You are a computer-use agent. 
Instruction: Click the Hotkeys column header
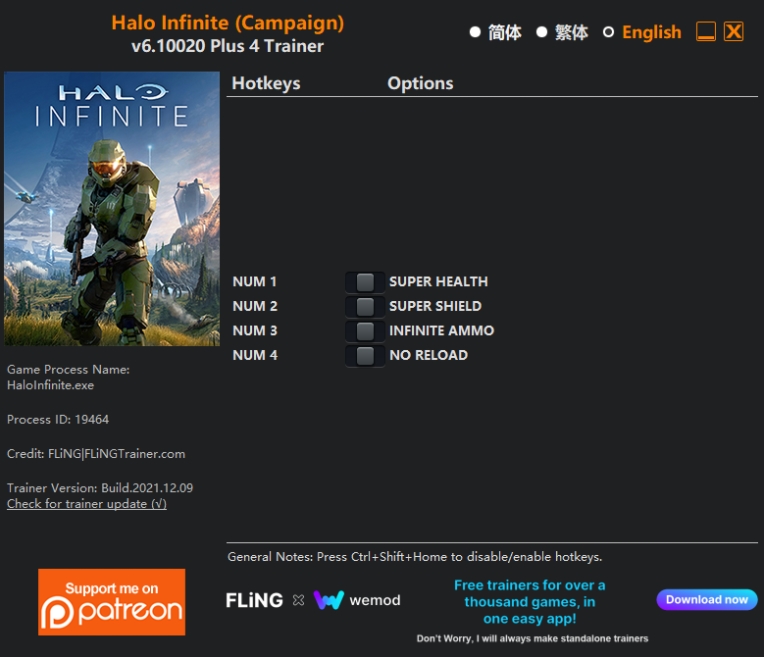[266, 83]
